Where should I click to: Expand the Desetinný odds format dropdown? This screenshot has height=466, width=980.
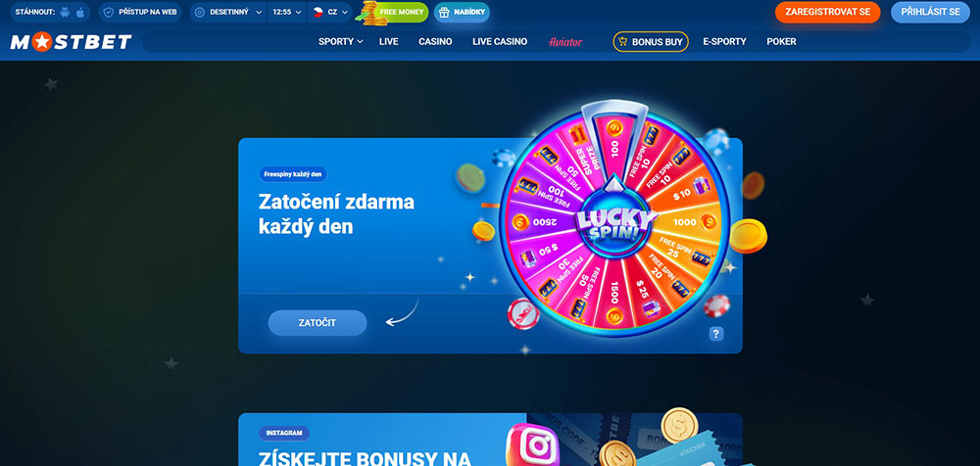coord(228,12)
